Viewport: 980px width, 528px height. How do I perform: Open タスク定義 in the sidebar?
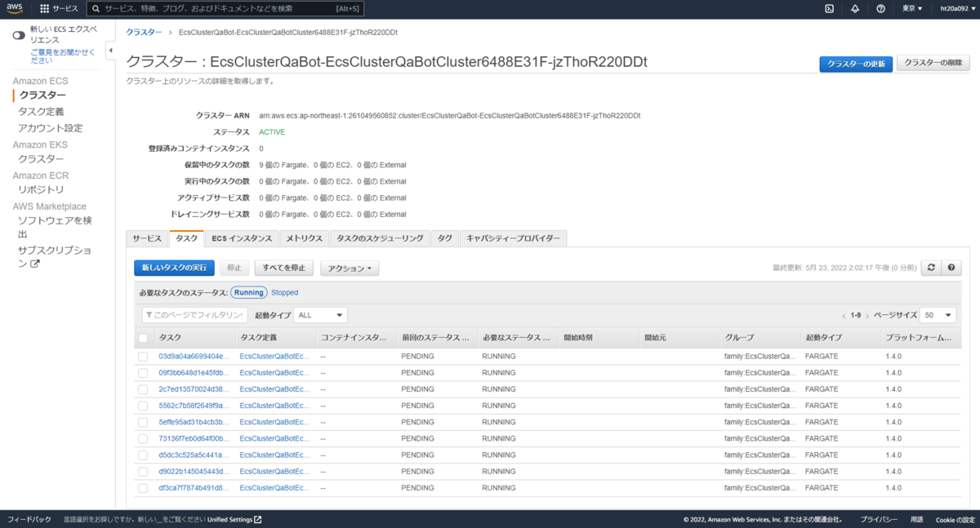tap(41, 112)
